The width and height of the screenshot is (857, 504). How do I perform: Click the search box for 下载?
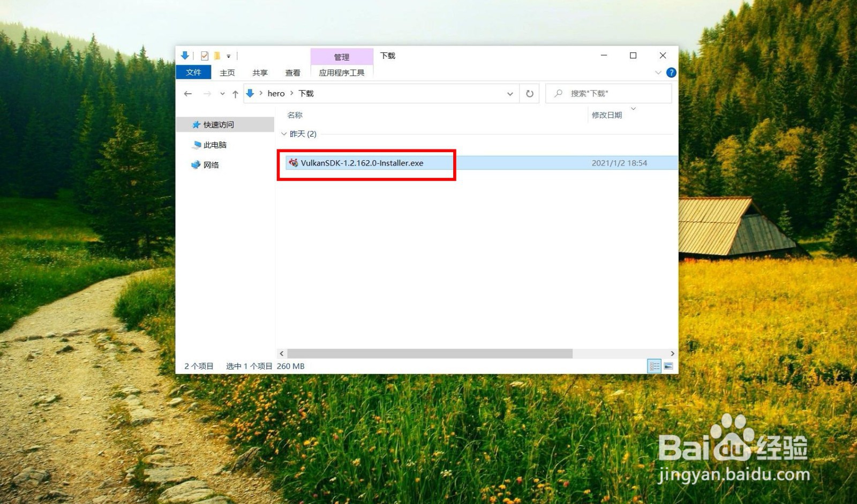coord(608,93)
